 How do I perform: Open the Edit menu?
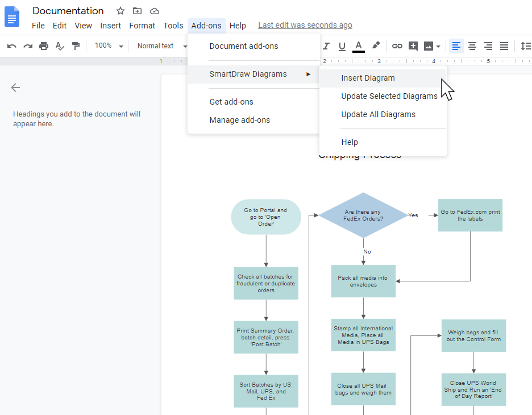59,26
